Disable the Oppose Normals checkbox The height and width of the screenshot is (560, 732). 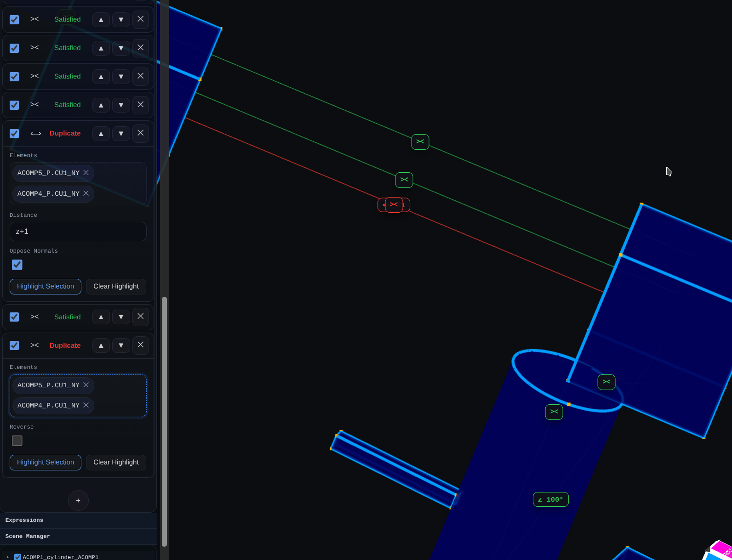[x=17, y=265]
